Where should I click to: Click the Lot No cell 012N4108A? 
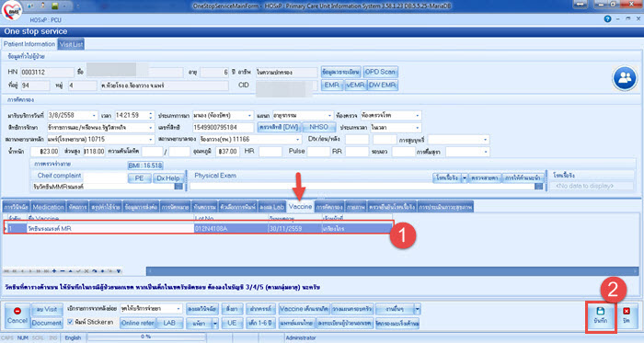tap(231, 229)
